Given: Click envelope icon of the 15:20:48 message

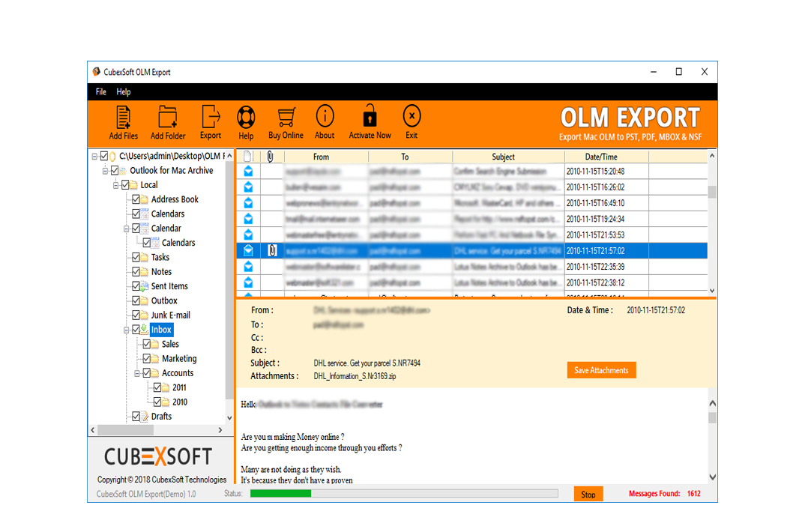Looking at the screenshot, I should click(x=249, y=172).
